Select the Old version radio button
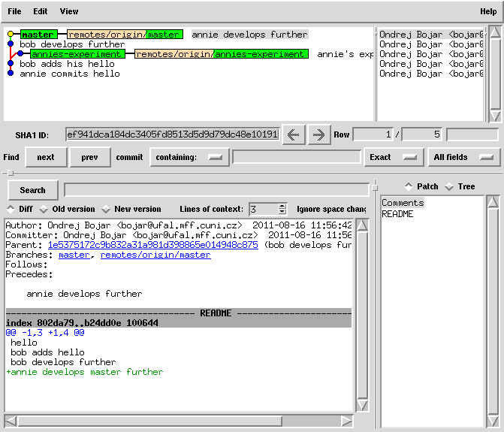Viewport: 504px width, 432px height. [x=44, y=209]
